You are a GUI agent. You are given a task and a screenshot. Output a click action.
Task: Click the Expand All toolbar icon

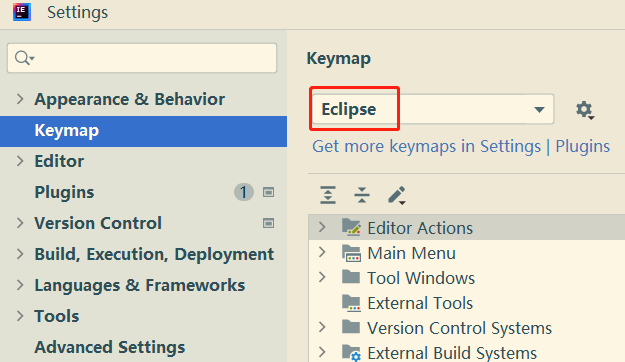[328, 195]
